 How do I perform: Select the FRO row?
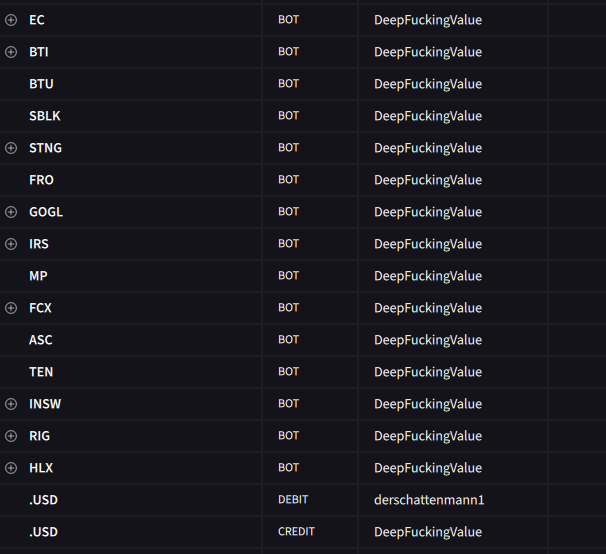point(41,180)
